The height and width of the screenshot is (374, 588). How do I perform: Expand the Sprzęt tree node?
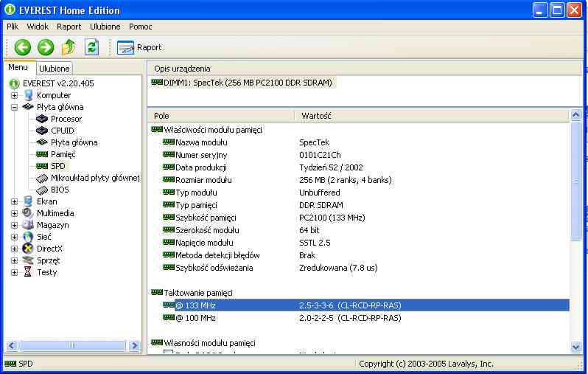(14, 260)
